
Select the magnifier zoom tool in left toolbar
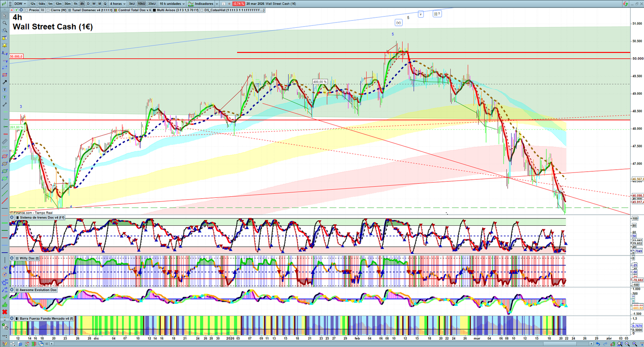pos(5,23)
